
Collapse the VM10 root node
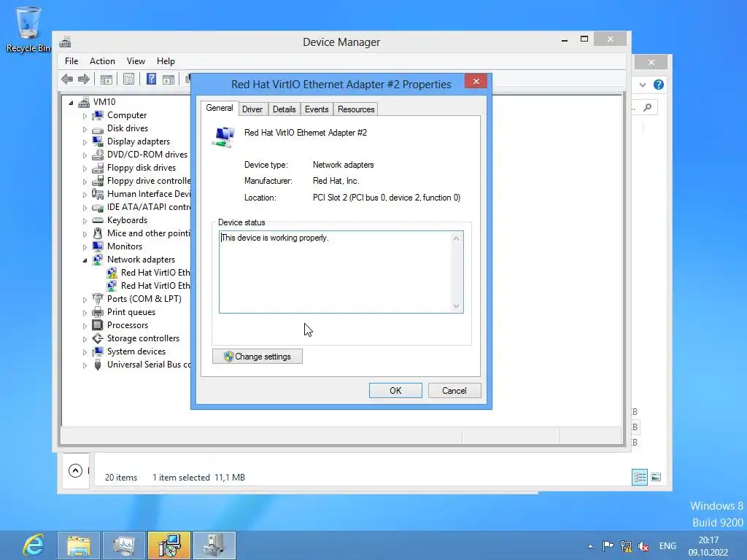71,102
